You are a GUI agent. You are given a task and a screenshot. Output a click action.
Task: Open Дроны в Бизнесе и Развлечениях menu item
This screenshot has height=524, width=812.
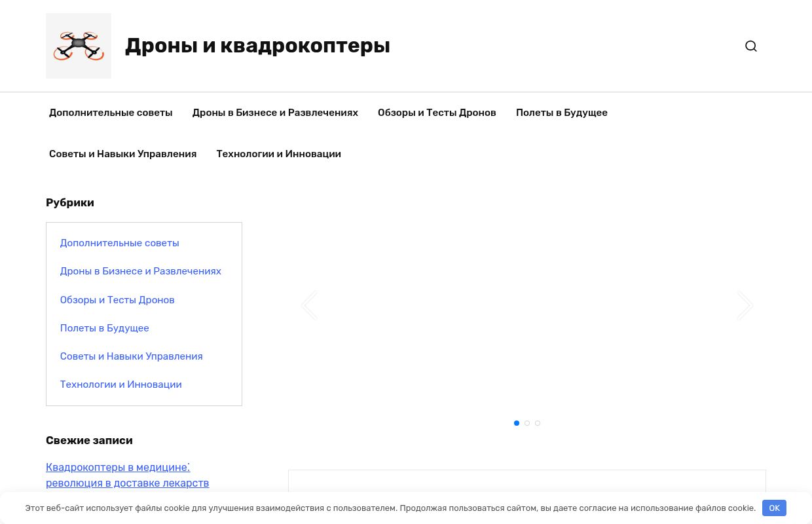275,113
